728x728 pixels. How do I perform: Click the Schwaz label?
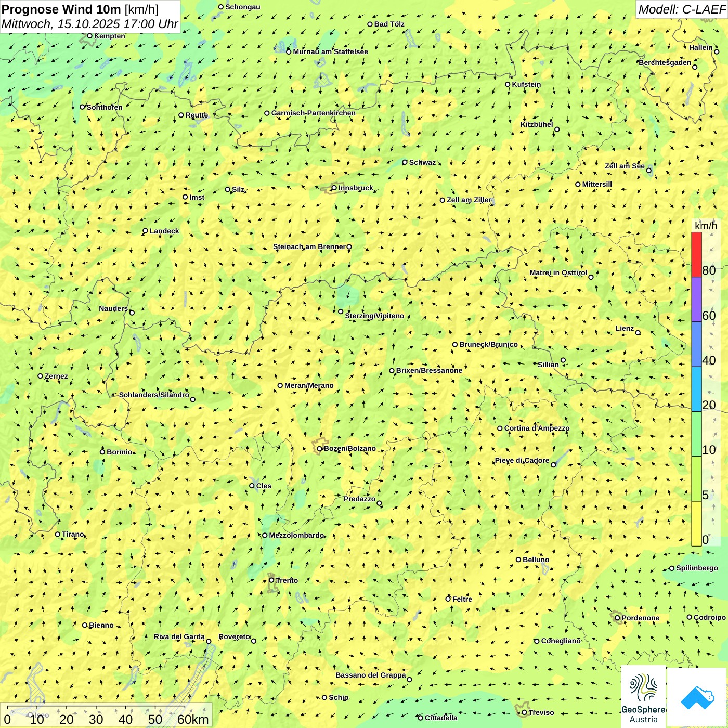coord(422,162)
